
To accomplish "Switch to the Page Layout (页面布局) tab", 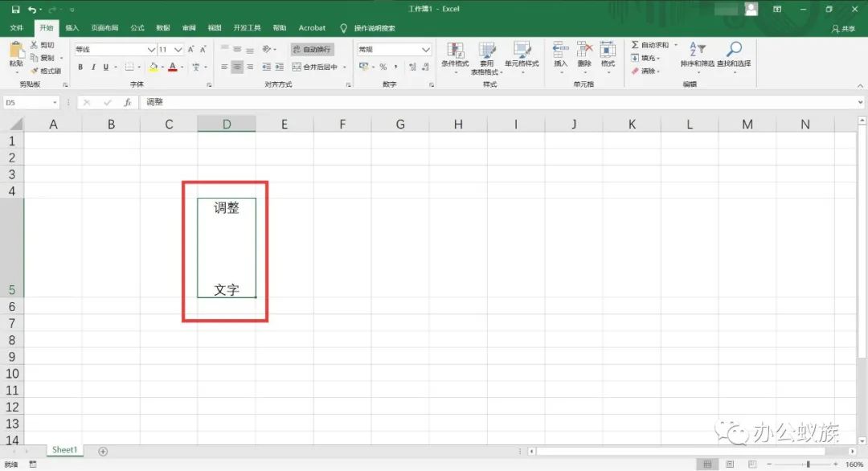I will pos(104,27).
